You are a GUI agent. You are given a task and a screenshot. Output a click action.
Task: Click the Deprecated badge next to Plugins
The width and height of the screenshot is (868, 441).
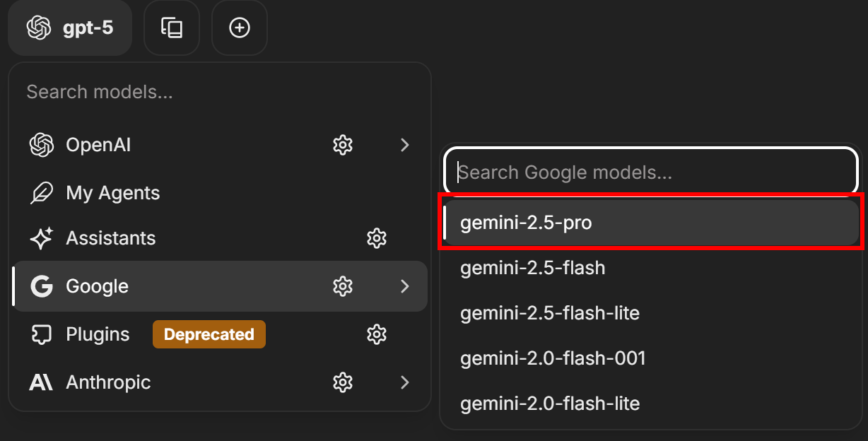pyautogui.click(x=209, y=334)
